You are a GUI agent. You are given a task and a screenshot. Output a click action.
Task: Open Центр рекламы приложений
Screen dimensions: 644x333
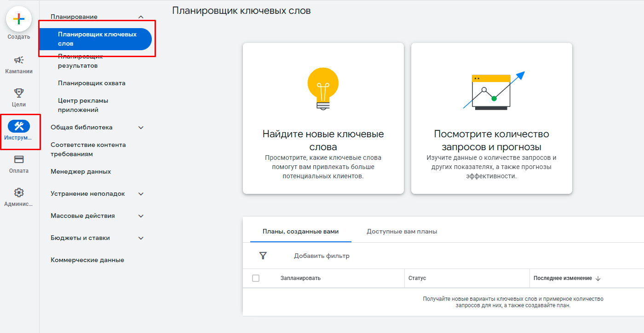tap(83, 105)
